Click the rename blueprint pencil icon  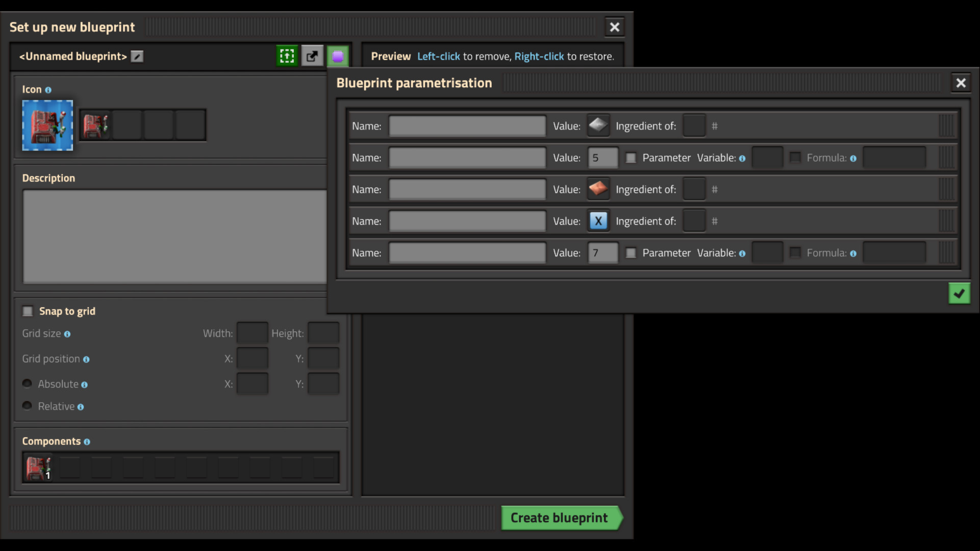pos(137,57)
